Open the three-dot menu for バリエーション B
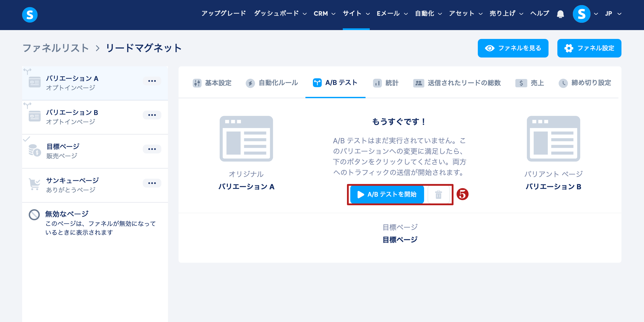This screenshot has width=644, height=322. (x=152, y=115)
